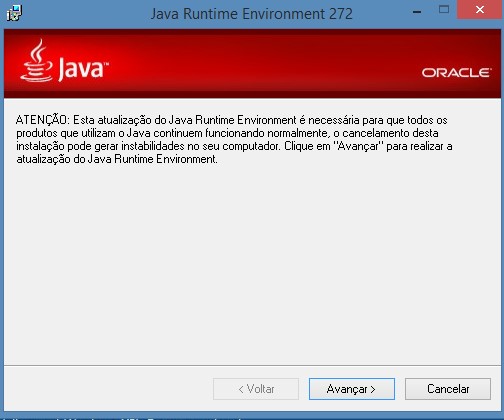The width and height of the screenshot is (504, 420).
Task: Click the Oracle logo in the banner
Action: click(x=456, y=72)
